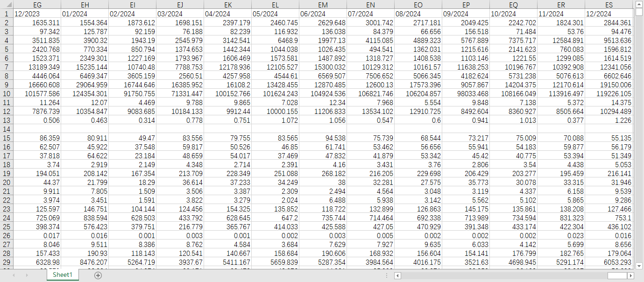Click the vertical scrollbar thumb
Viewport: 644px width, 282px height.
pos(639,13)
